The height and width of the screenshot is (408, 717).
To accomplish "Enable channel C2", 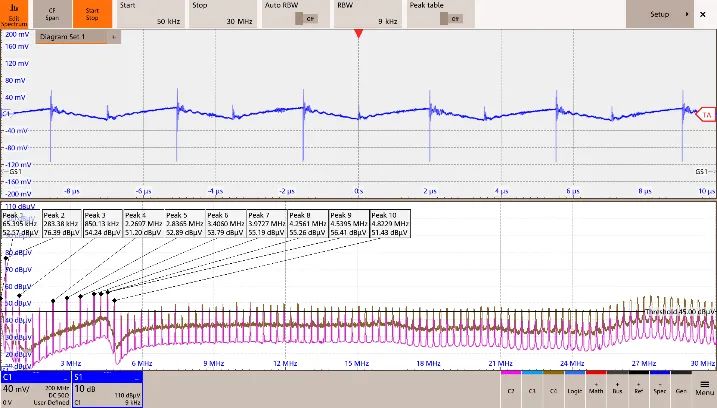I will pos(511,389).
